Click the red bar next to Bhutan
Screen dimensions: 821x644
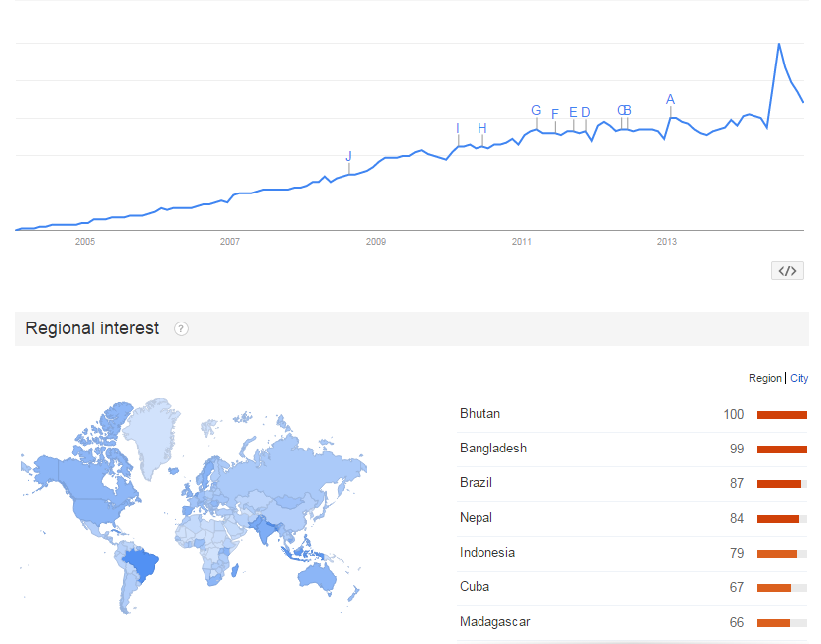(781, 415)
